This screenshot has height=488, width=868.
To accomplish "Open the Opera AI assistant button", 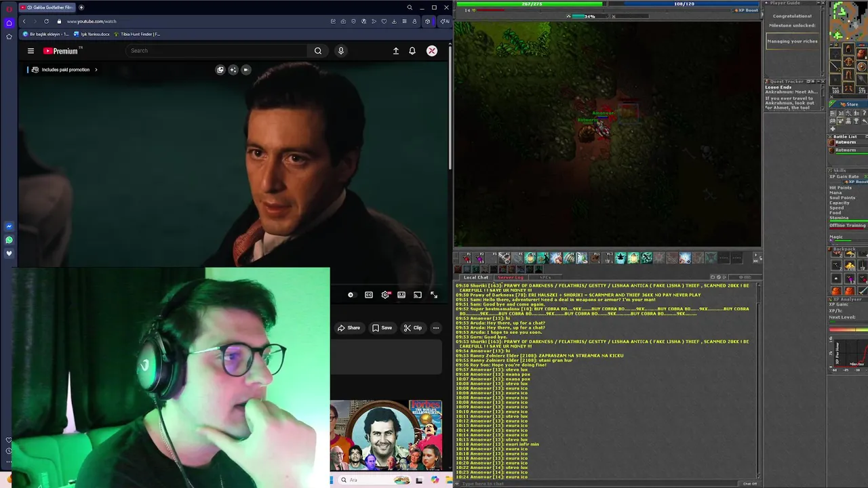I will pyautogui.click(x=444, y=21).
